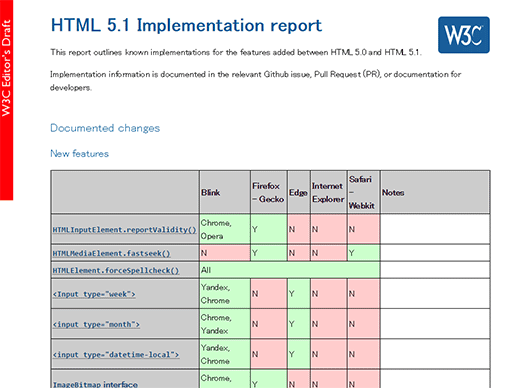Click the W3C logo

point(464,35)
